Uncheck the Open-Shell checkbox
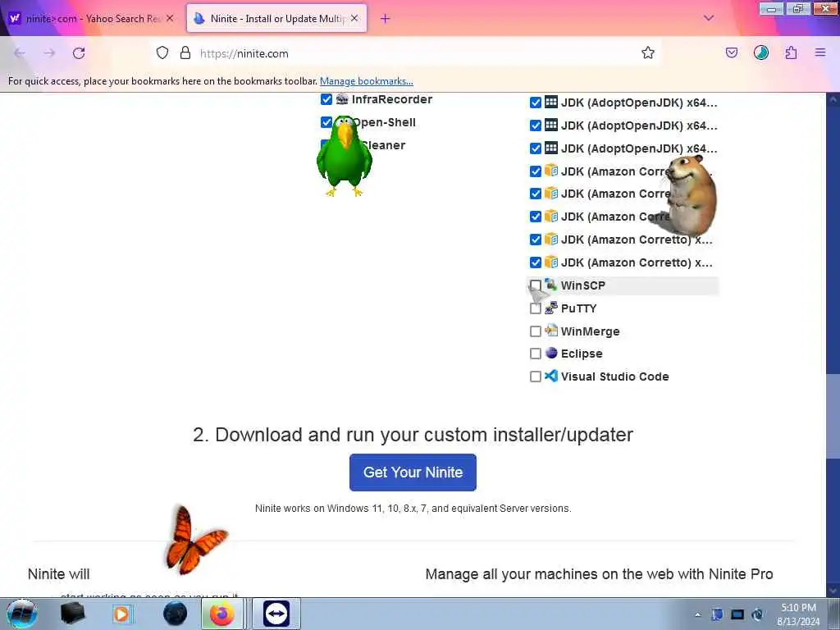The width and height of the screenshot is (840, 630). [x=326, y=122]
